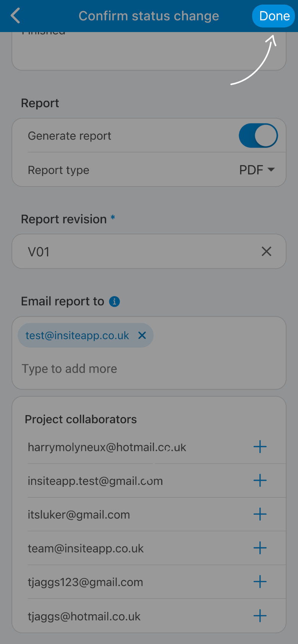This screenshot has width=298, height=644.
Task: Add tjaggs123@gmail.com with plus icon
Action: (260, 582)
